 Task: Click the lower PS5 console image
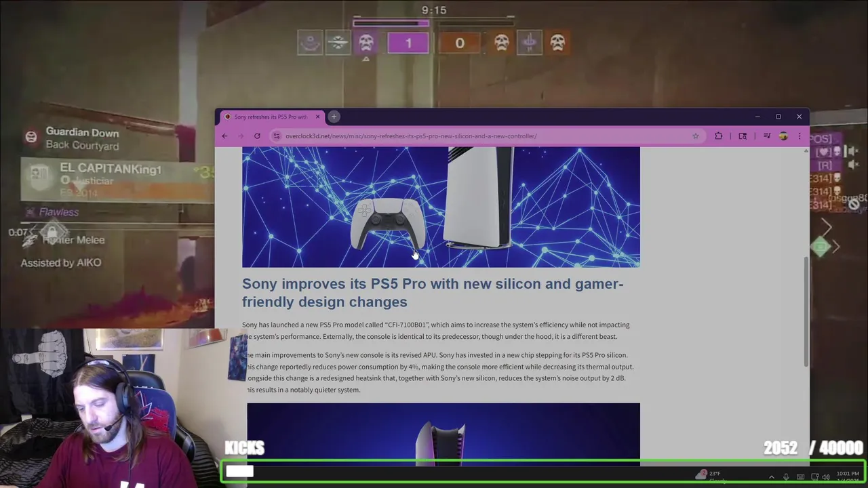click(443, 434)
